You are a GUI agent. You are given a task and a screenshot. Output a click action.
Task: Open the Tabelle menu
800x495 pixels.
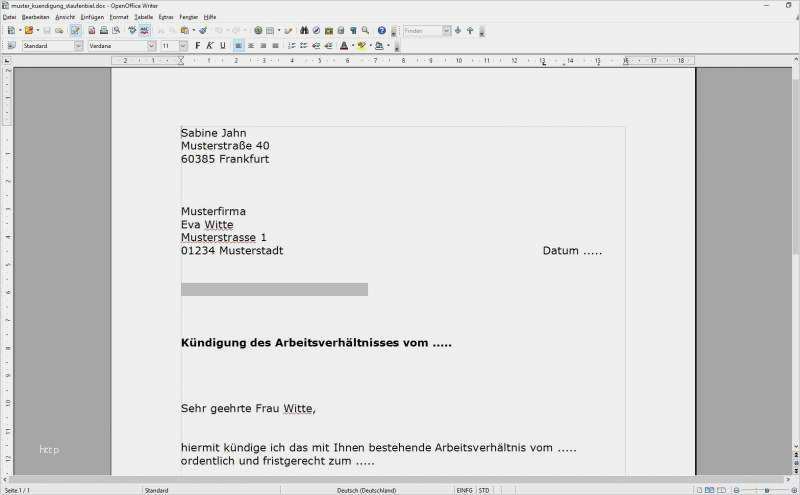[x=144, y=17]
